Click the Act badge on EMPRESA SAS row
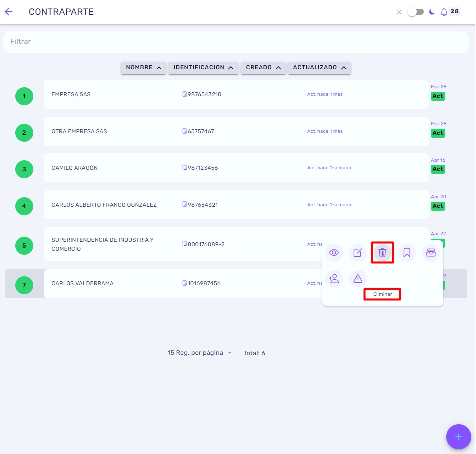This screenshot has width=476, height=454. (x=438, y=96)
